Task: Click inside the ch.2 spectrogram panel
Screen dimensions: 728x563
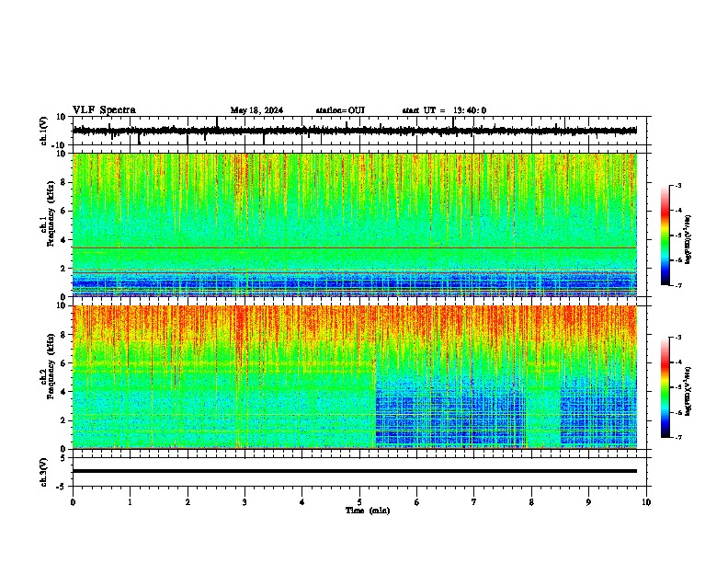Action: pos(355,377)
